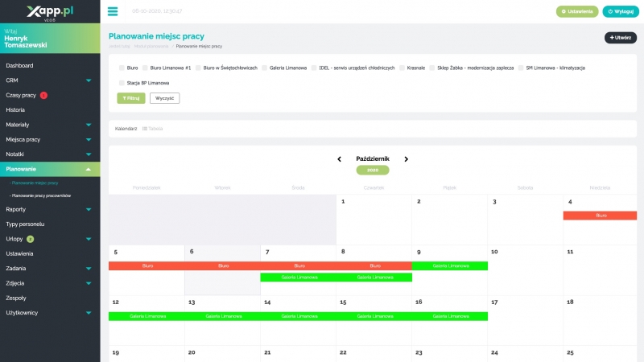This screenshot has height=362, width=644.
Task: Expand the CRM sidebar menu
Action: pos(50,80)
